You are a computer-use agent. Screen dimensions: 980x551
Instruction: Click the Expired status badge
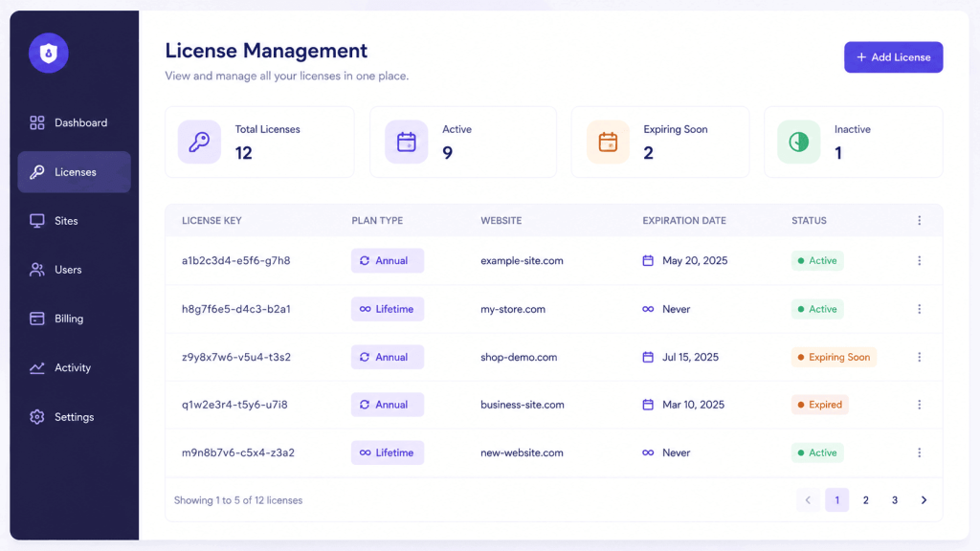[820, 405]
